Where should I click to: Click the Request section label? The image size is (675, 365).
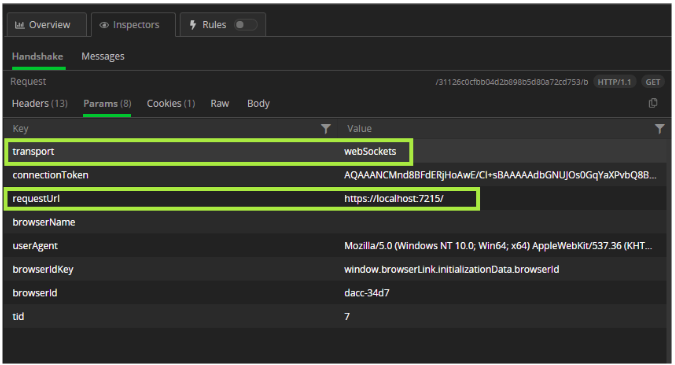coord(28,81)
